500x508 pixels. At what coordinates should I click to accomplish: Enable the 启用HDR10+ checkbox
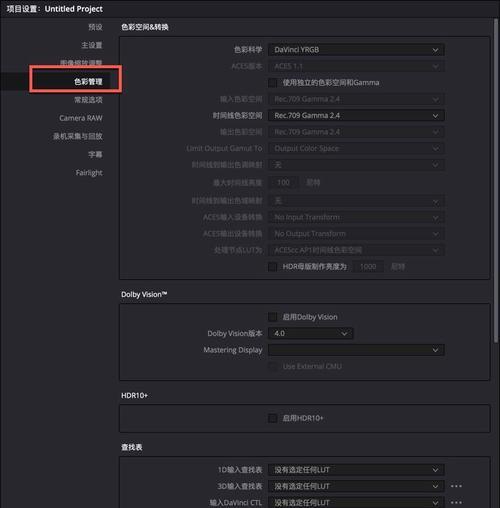pos(272,418)
